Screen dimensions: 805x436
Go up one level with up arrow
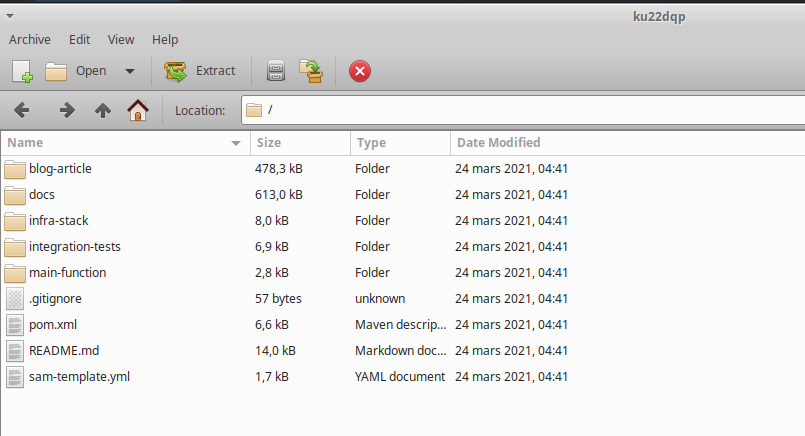click(102, 110)
